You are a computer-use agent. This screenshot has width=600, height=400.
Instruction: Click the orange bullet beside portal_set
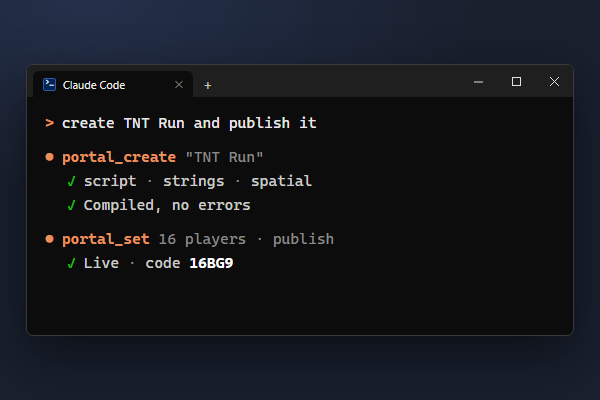pos(49,239)
